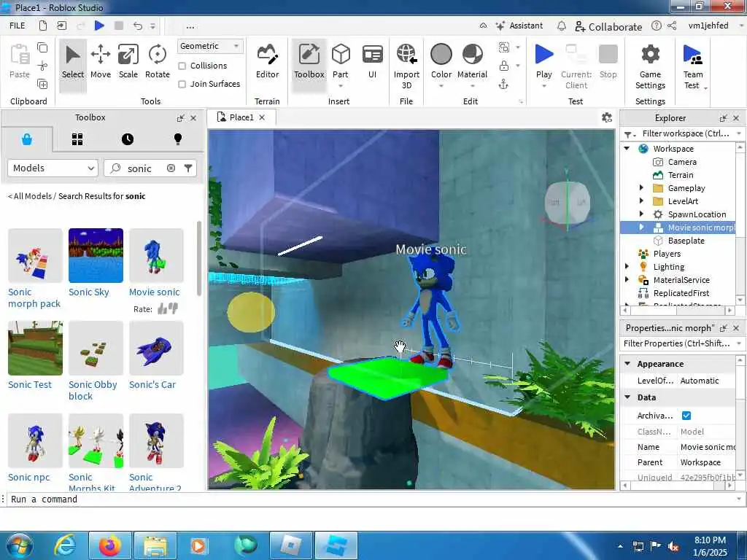Image resolution: width=747 pixels, height=560 pixels.
Task: Open the Marketplace tab in Toolbox
Action: pyautogui.click(x=27, y=139)
